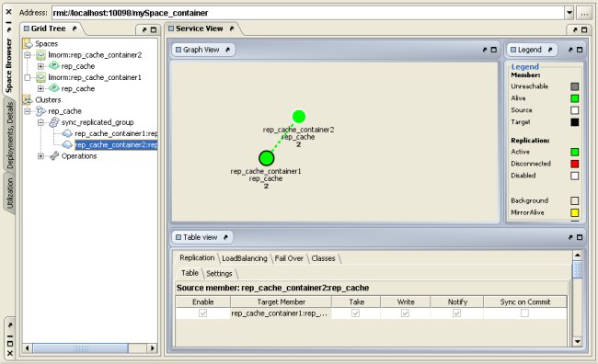Click the rep_cache cluster icon
The height and width of the screenshot is (364, 598).
pyautogui.click(x=40, y=111)
